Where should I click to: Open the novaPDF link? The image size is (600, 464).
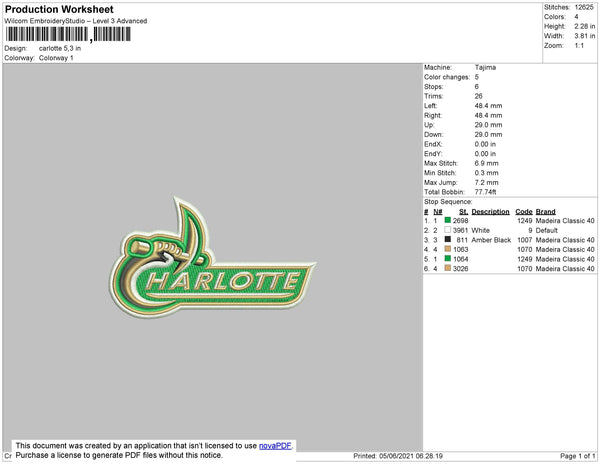point(275,446)
